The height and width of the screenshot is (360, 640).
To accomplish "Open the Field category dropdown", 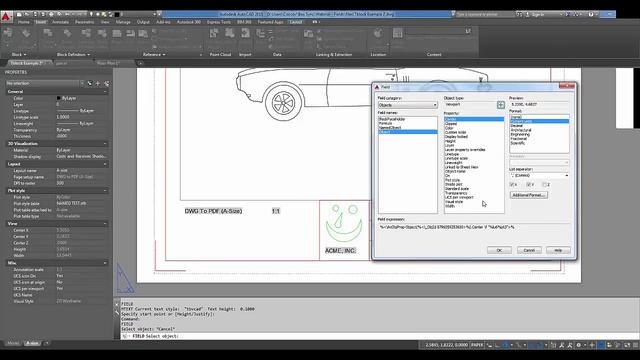I will click(407, 105).
